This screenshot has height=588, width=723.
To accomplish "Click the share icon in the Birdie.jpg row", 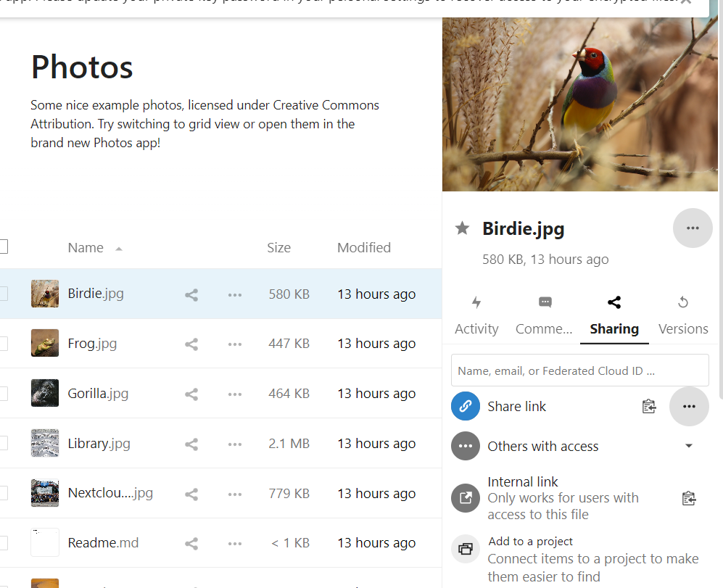I will pos(191,294).
